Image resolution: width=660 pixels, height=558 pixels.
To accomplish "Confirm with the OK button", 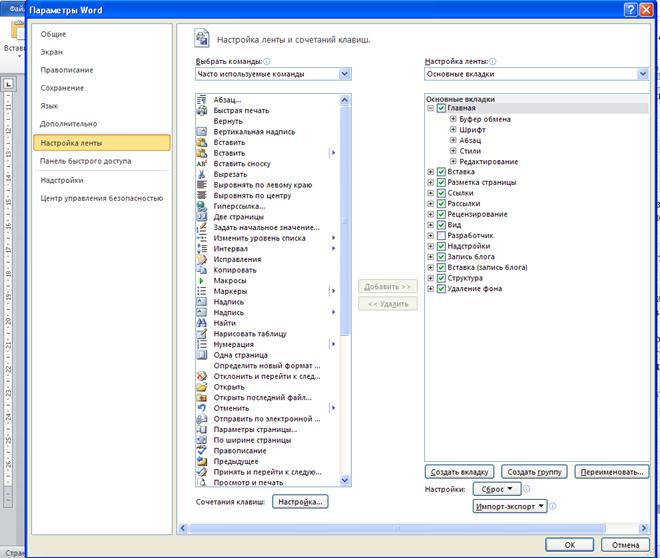I will click(570, 545).
